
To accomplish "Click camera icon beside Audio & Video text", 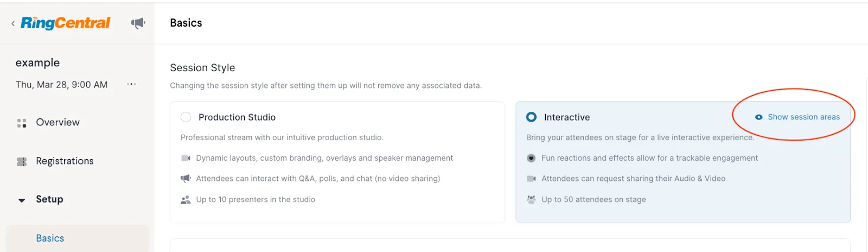I will [x=531, y=179].
